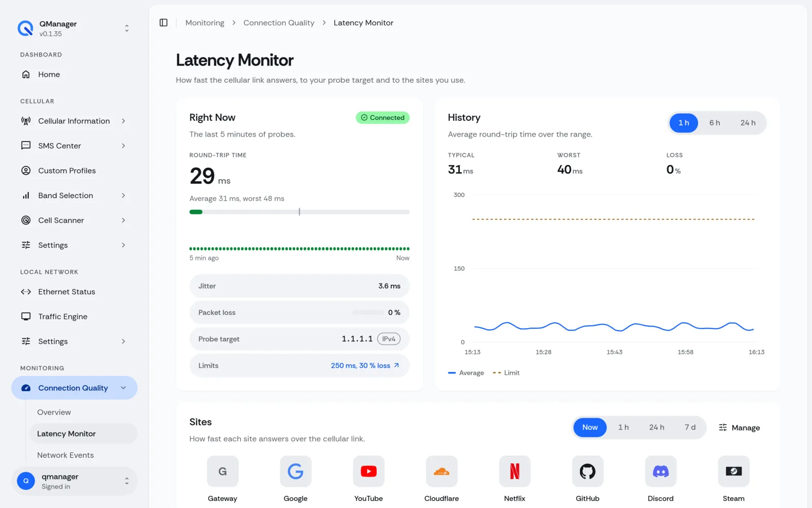
Task: Click the Ethernet Status icon
Action: coord(26,292)
